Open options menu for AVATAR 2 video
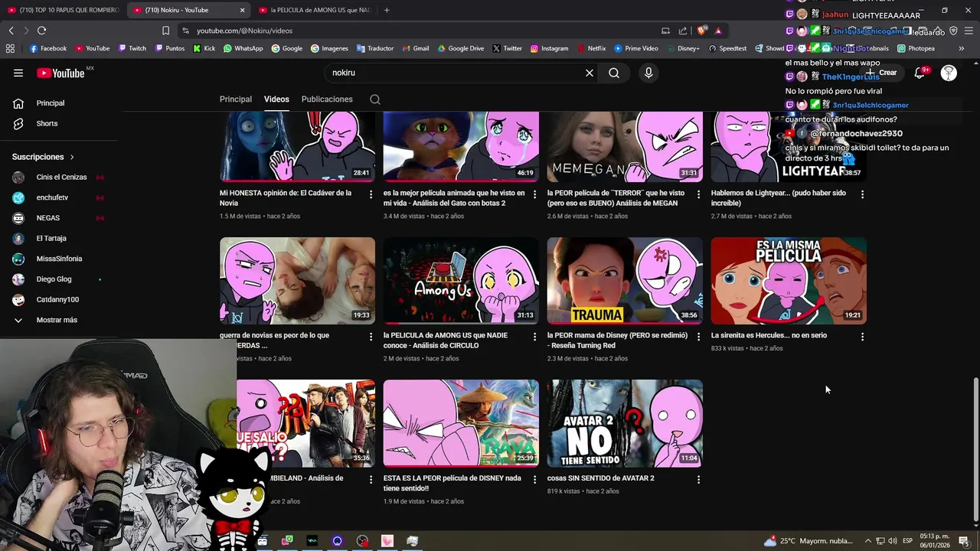 (x=698, y=479)
